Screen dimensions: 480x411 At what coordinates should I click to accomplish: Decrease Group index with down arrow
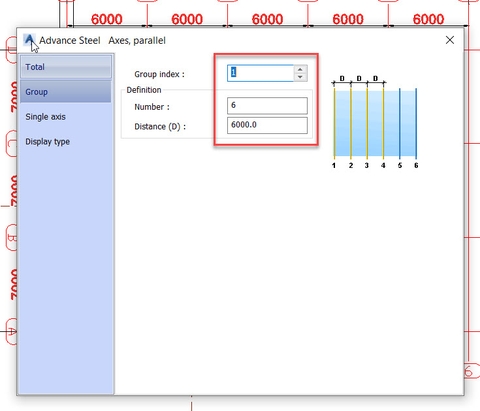point(300,77)
